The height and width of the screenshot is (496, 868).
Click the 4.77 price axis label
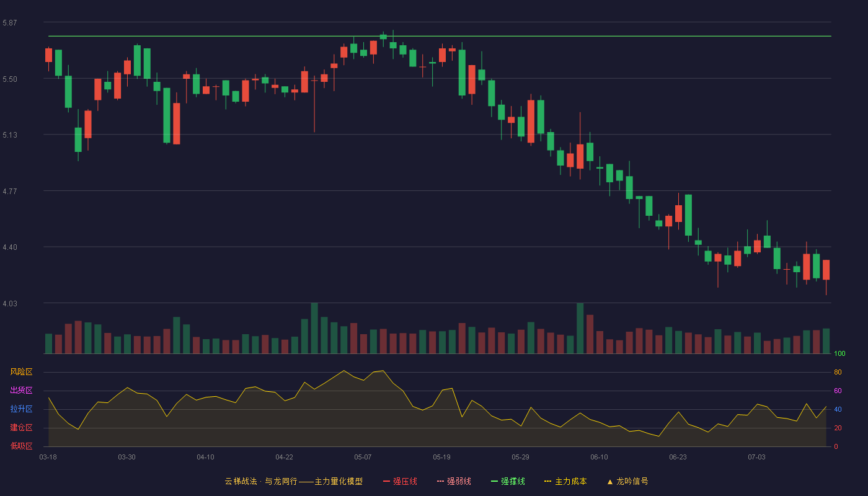[x=10, y=192]
